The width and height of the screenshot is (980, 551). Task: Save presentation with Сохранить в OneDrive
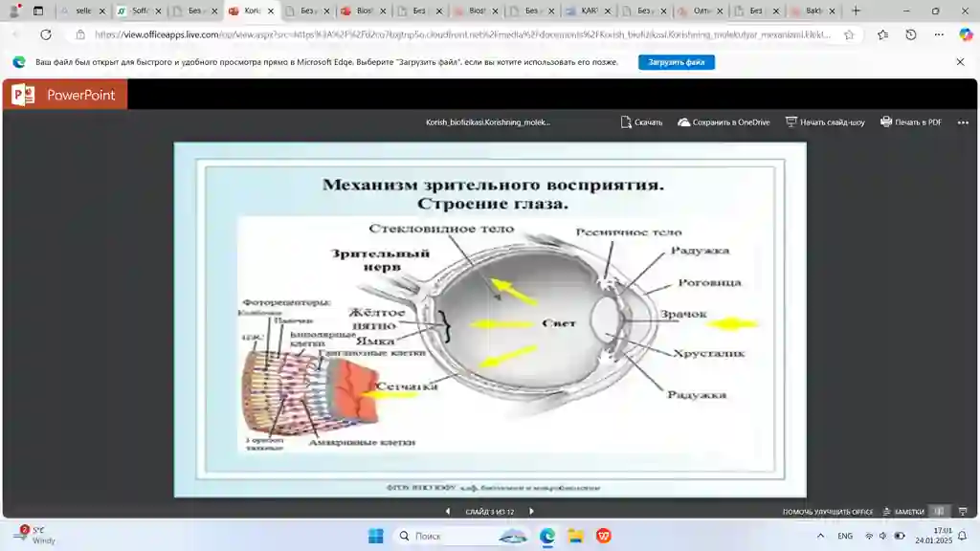tap(724, 122)
